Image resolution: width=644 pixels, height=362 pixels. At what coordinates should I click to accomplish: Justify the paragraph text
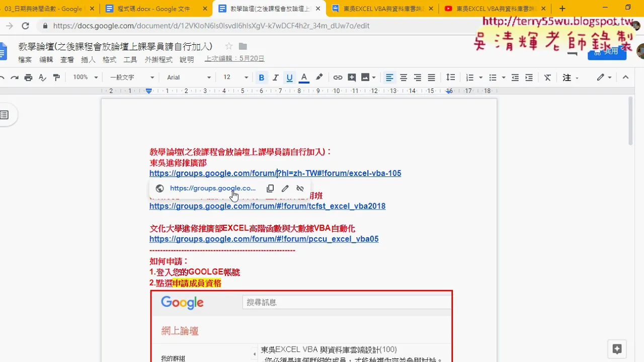[x=432, y=77]
